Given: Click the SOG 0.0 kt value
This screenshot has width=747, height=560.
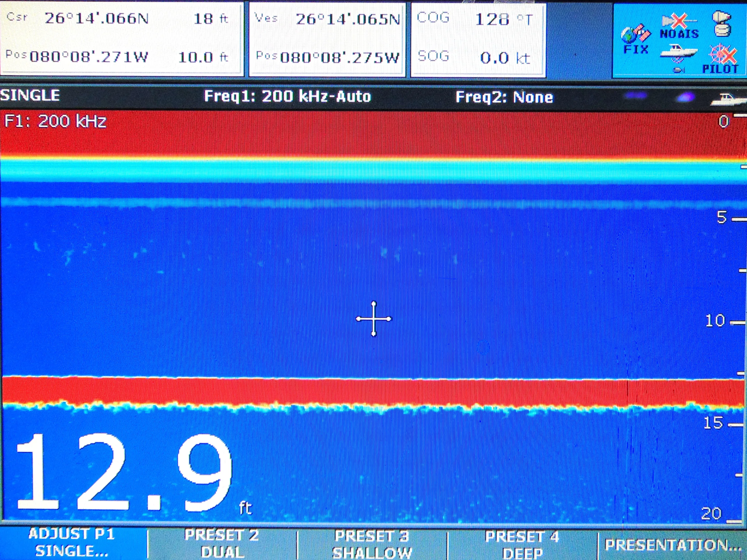Looking at the screenshot, I should (505, 58).
